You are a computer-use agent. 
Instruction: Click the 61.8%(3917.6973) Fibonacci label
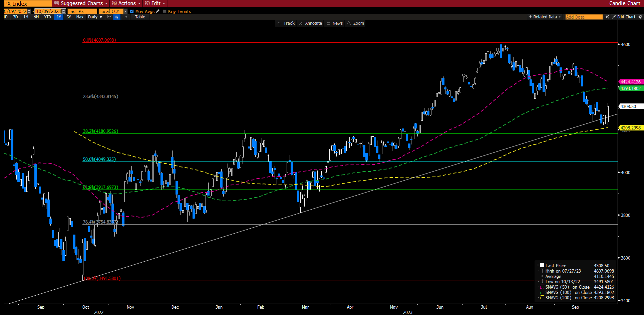100,187
